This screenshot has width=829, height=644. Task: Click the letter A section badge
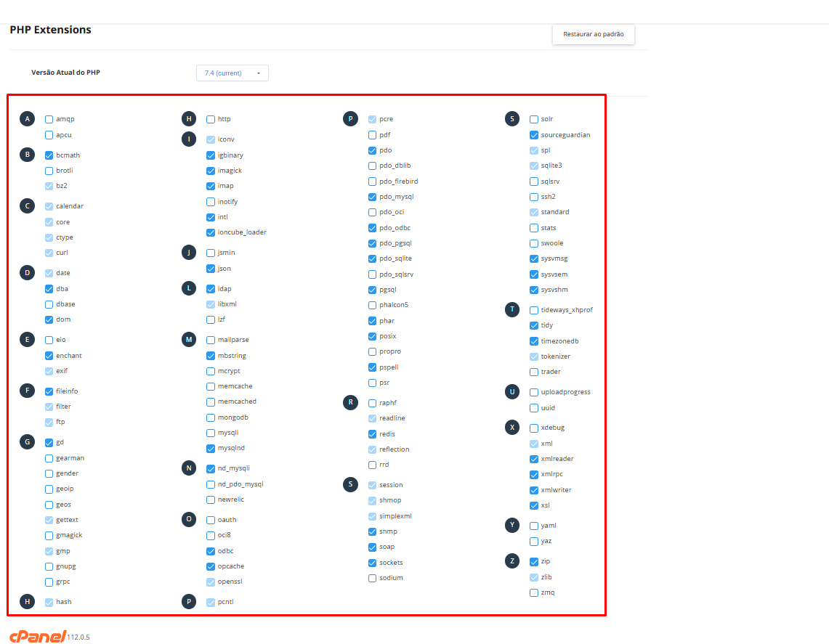coord(27,119)
